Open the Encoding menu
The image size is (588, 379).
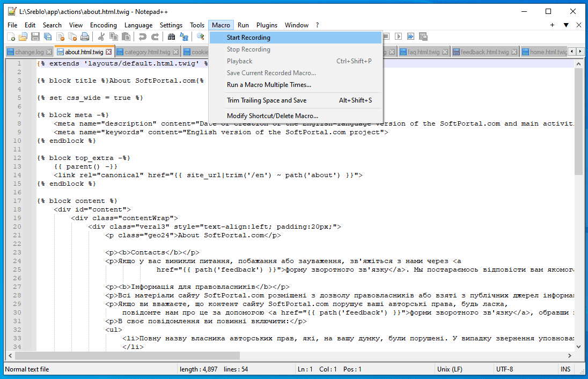coord(104,25)
